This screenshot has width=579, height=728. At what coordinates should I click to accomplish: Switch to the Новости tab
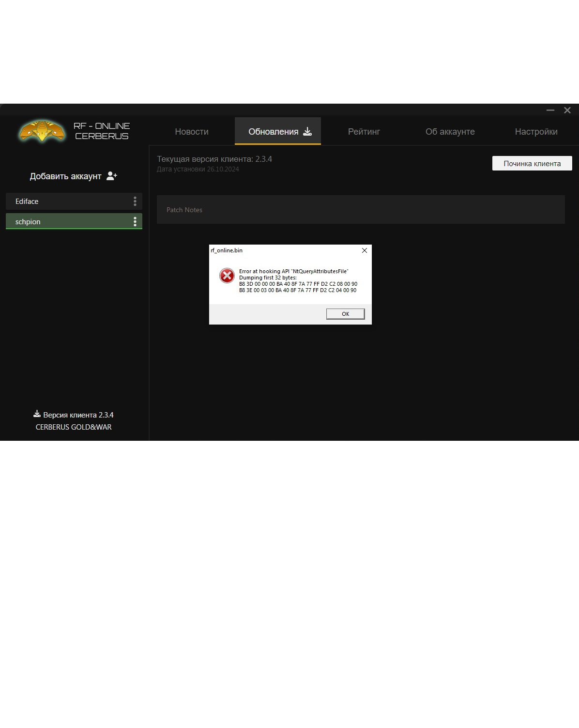pos(192,132)
